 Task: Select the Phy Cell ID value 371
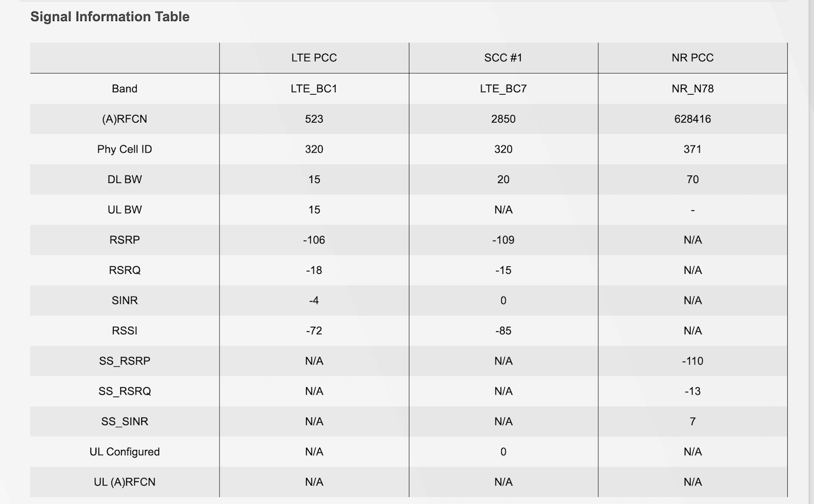(693, 149)
